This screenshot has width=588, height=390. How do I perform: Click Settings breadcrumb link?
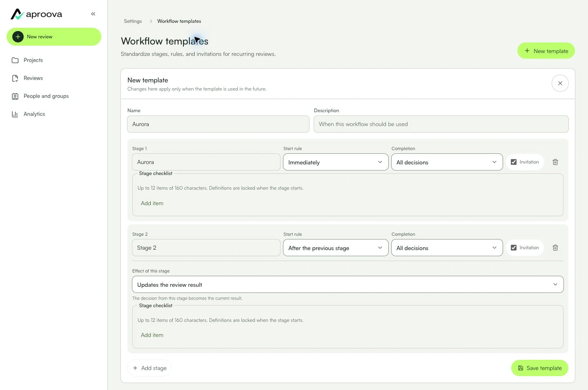click(x=133, y=21)
